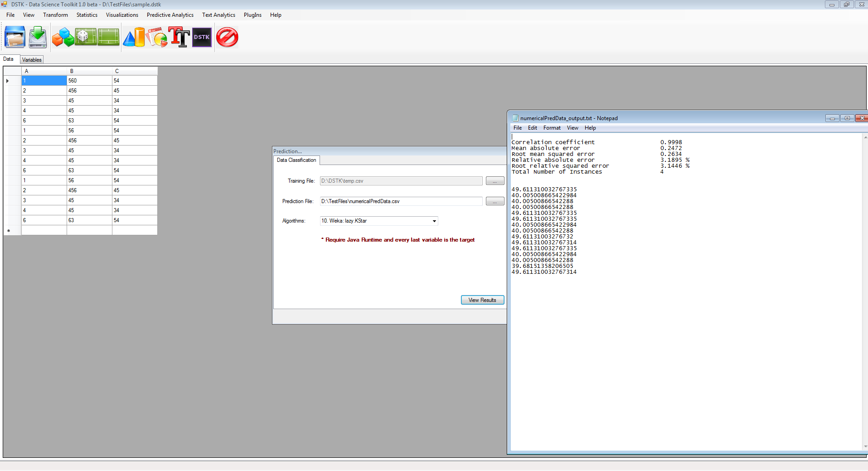The height and width of the screenshot is (471, 868).
Task: Click browse button beside Training File
Action: point(495,181)
